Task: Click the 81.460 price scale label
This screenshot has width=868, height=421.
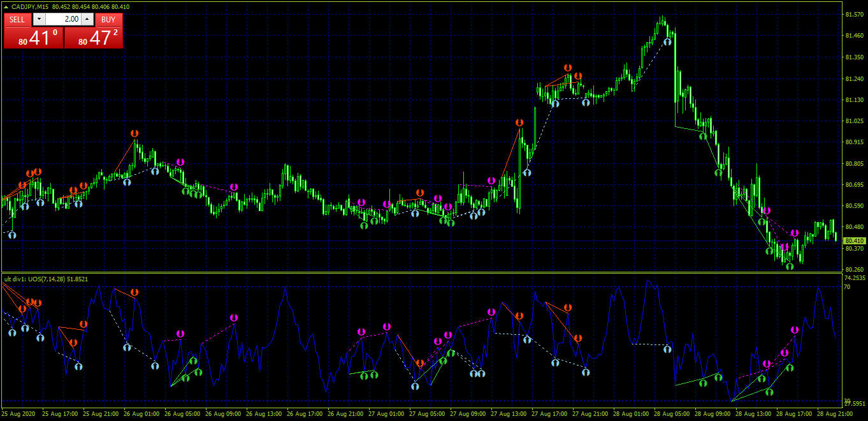Action: (x=853, y=36)
